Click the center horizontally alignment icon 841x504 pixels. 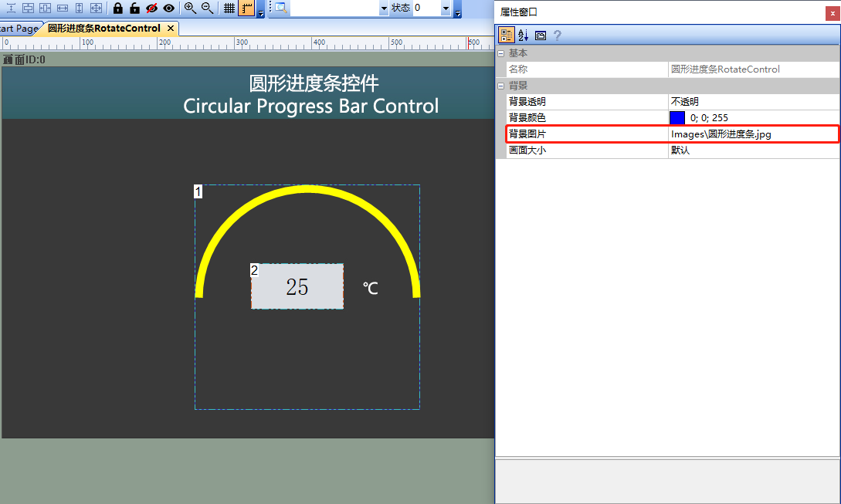[x=28, y=8]
